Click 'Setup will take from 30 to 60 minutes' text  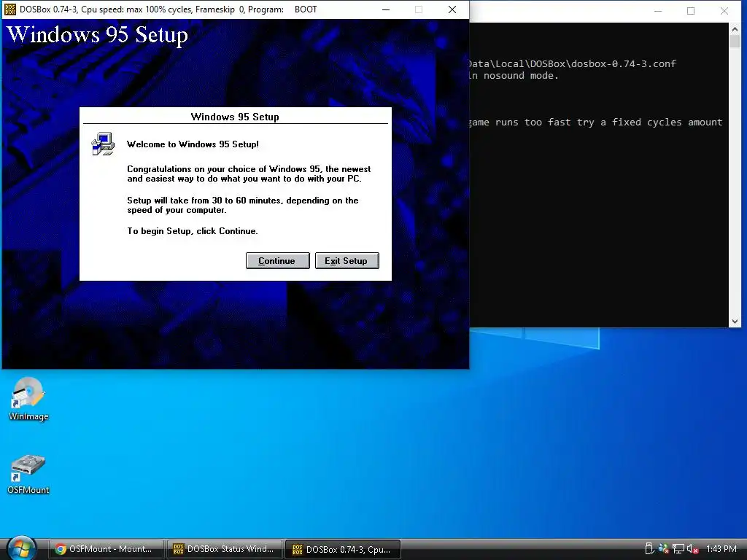pos(205,201)
